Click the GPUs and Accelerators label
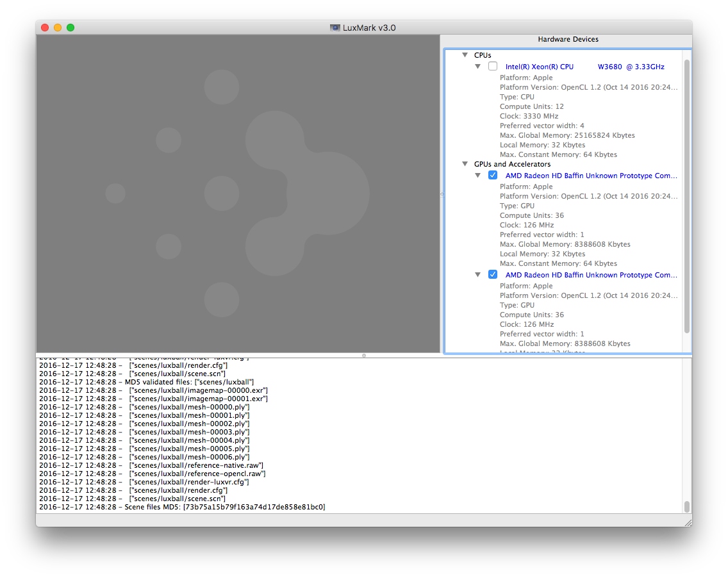Image resolution: width=728 pixels, height=578 pixels. tap(512, 164)
